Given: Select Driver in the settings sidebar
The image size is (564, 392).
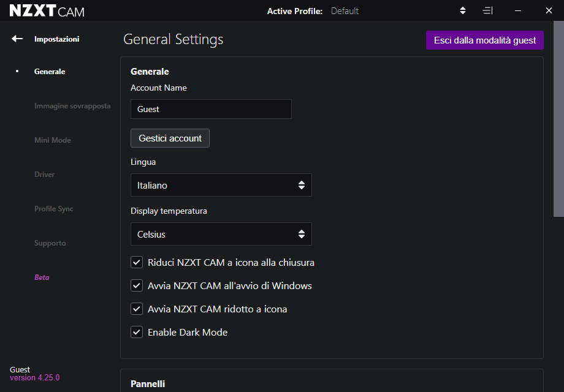Looking at the screenshot, I should point(45,175).
